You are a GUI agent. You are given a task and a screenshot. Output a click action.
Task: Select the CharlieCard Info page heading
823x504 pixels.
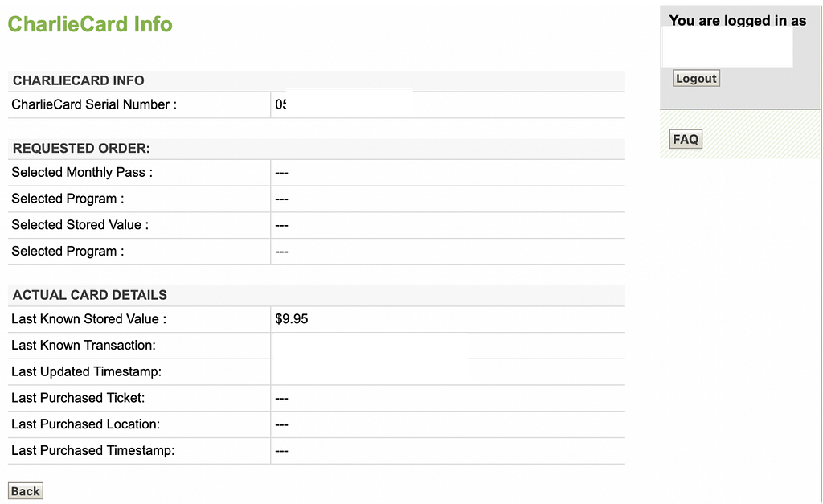pyautogui.click(x=90, y=24)
